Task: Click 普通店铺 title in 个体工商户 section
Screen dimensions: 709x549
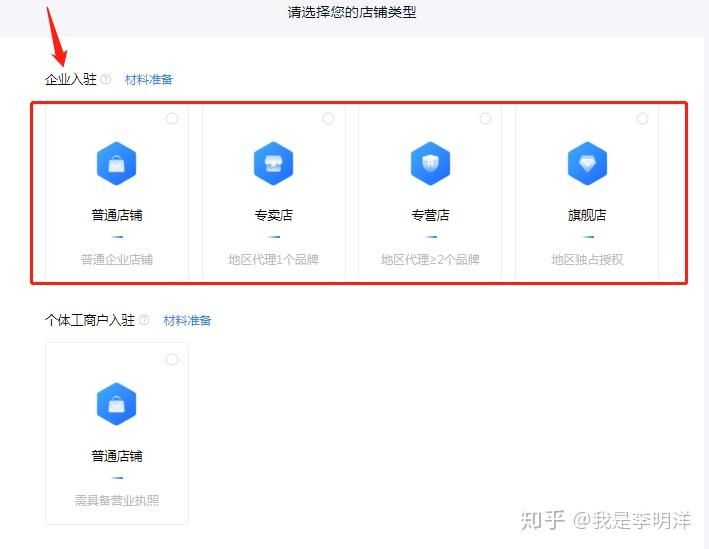Action: tap(117, 456)
